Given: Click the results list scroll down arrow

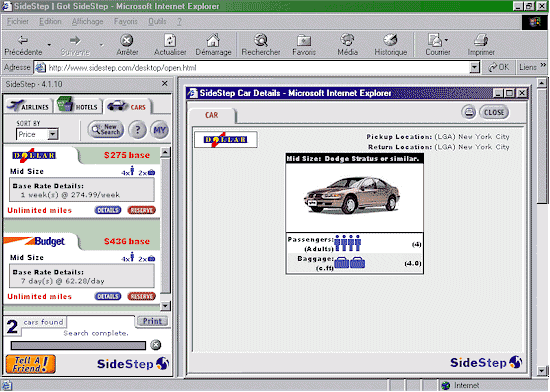Looking at the screenshot, I should 165,306.
